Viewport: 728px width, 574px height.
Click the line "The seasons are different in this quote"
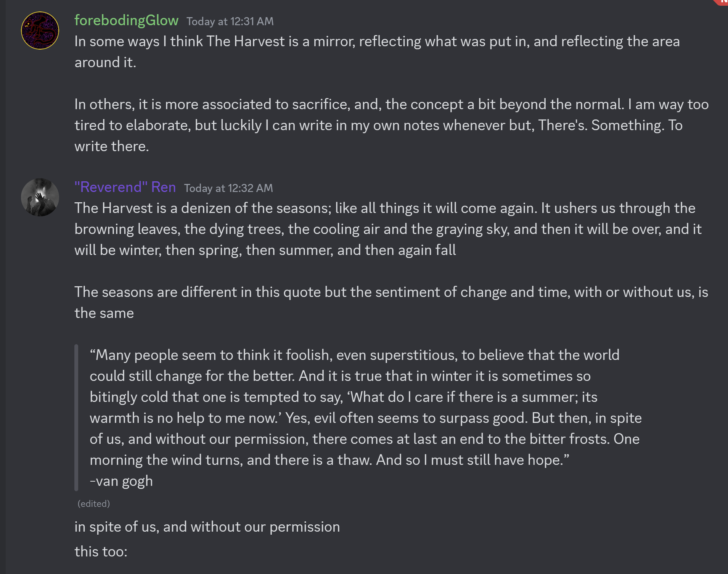pos(391,292)
